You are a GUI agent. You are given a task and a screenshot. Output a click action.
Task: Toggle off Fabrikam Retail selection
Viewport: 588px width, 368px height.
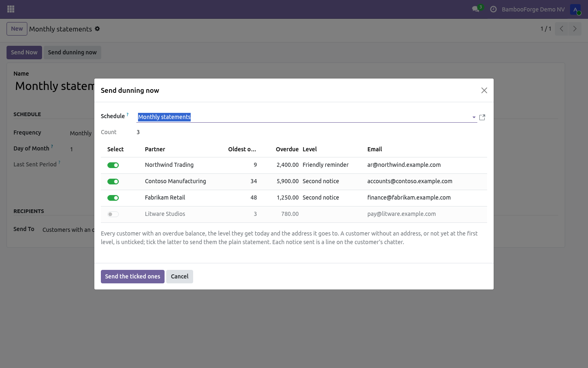click(113, 198)
